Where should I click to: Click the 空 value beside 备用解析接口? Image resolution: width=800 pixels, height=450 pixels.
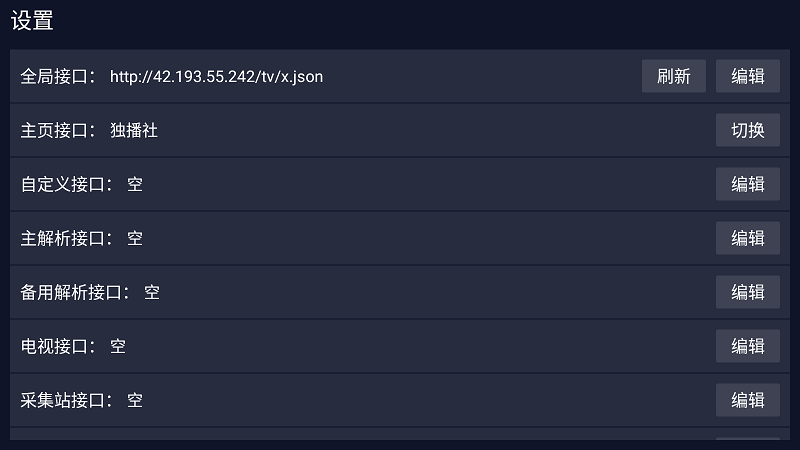coord(152,292)
